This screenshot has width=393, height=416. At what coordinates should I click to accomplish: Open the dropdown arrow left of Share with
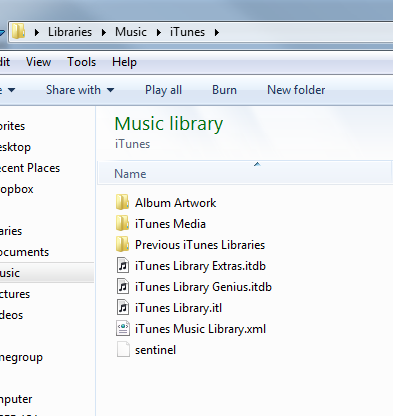point(11,90)
